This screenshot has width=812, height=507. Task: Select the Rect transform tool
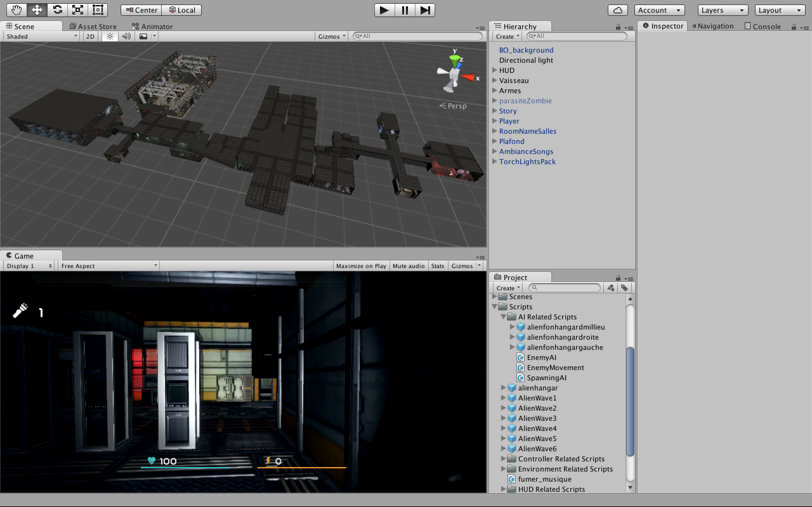point(98,10)
